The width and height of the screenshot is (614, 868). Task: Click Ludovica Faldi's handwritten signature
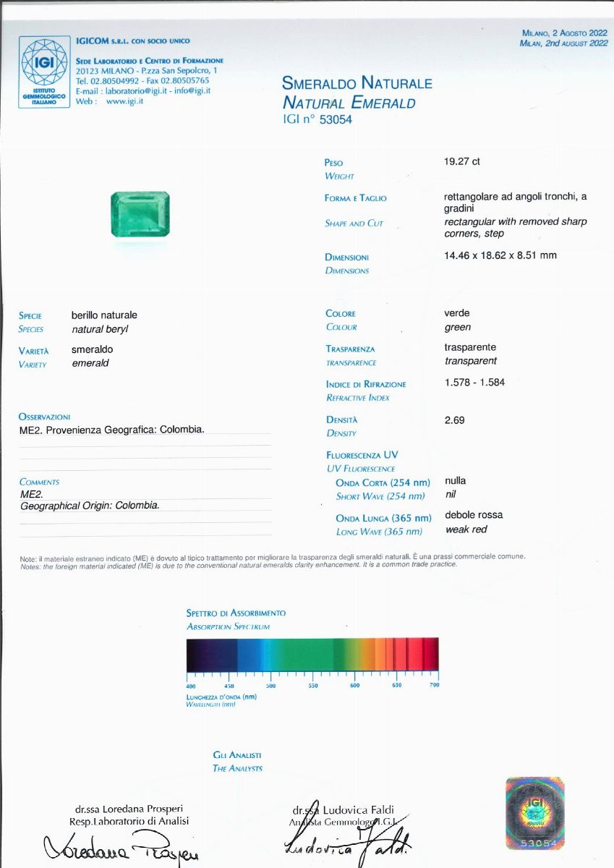click(x=346, y=839)
